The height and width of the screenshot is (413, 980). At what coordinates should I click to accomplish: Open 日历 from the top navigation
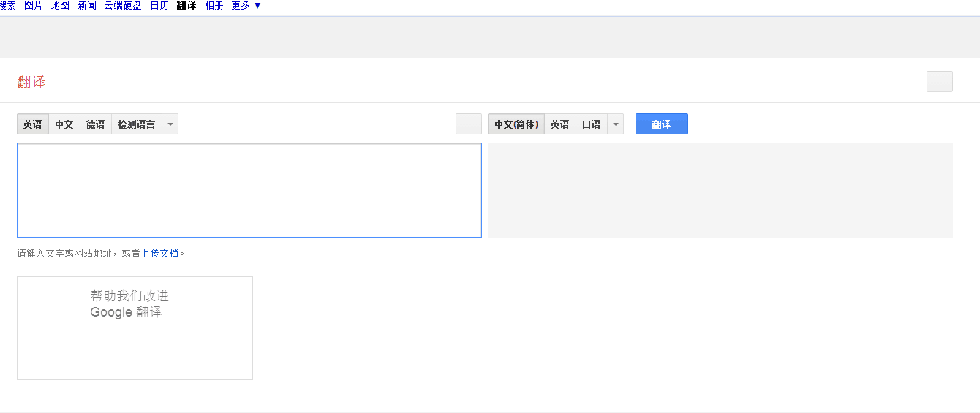point(159,6)
